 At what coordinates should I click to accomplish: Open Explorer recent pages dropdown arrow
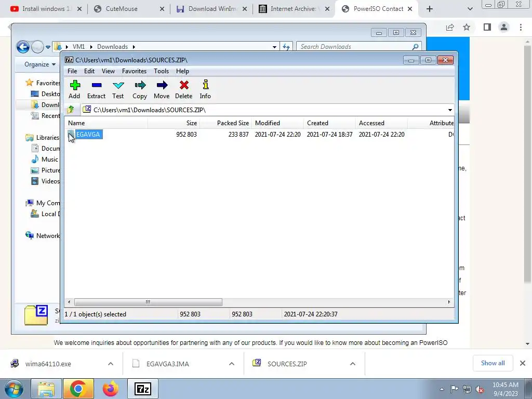(48, 47)
